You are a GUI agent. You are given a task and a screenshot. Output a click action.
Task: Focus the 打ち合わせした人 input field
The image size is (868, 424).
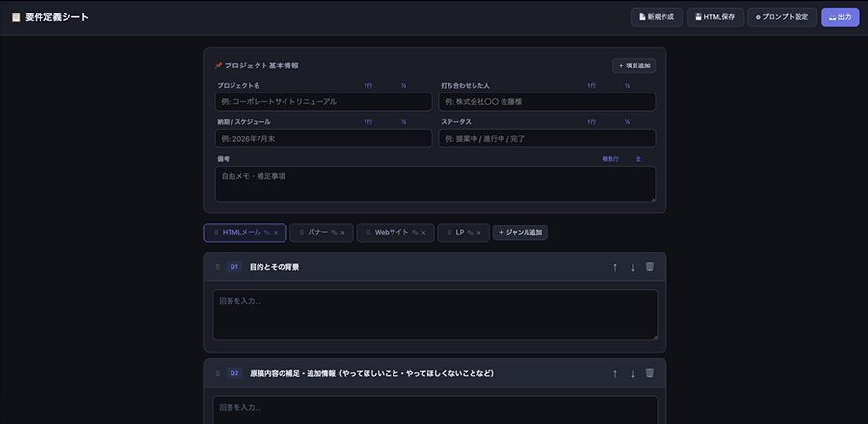click(x=547, y=102)
